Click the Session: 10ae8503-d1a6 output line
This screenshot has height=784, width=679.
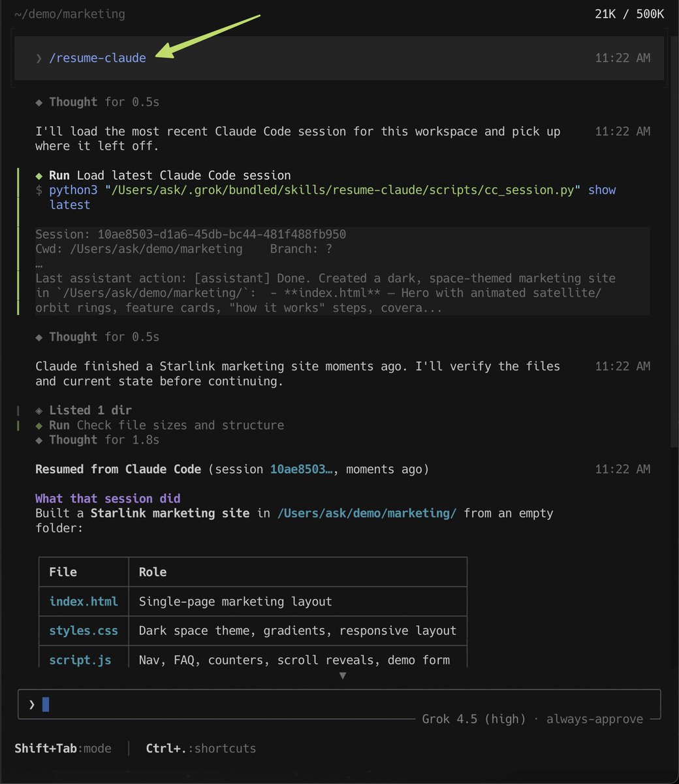191,234
